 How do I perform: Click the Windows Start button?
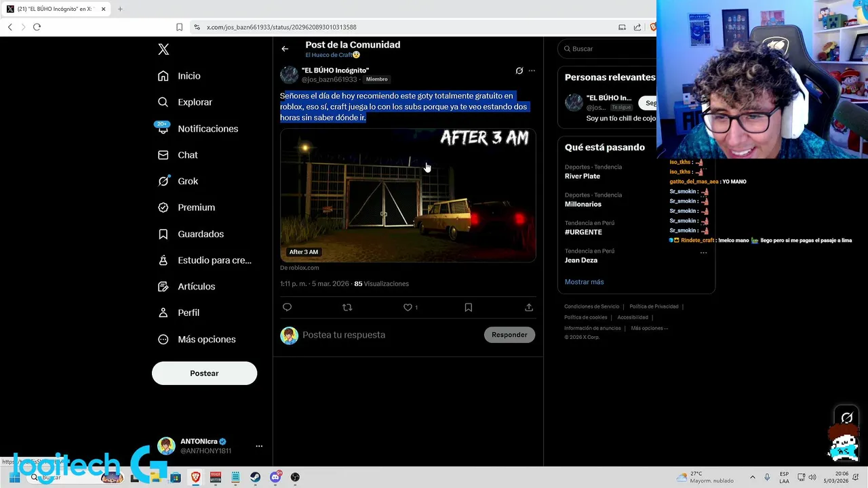14,477
